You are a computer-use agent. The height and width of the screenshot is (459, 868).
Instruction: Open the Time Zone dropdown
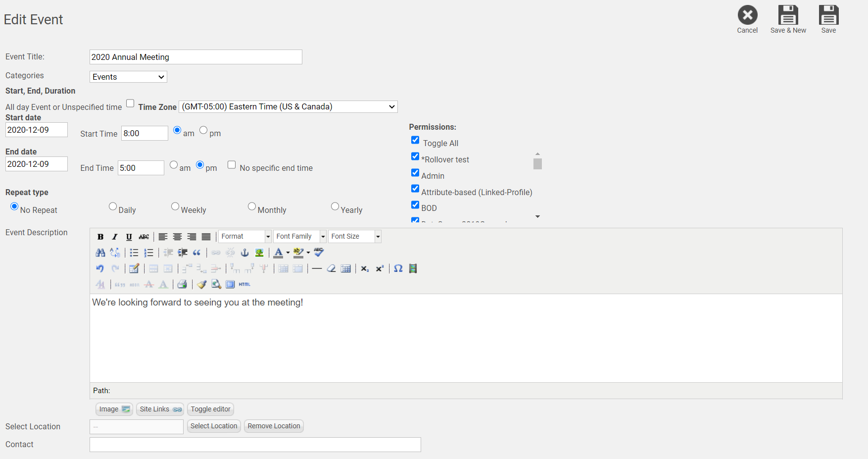click(x=288, y=106)
